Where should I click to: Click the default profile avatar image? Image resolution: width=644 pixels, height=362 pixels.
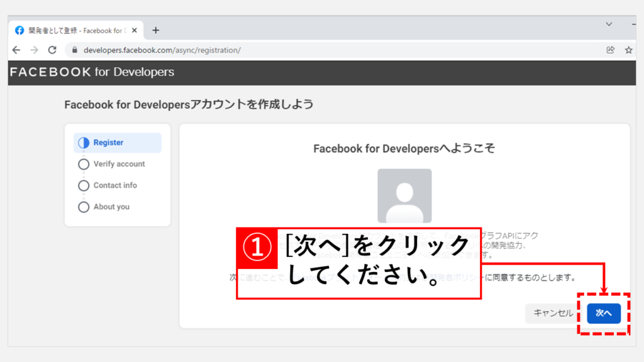(404, 195)
